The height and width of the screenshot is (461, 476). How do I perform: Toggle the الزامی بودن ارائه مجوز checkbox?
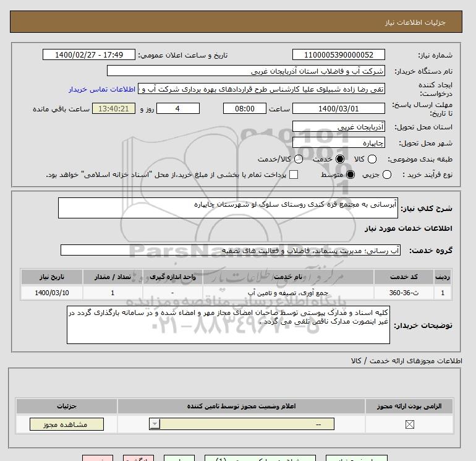coord(409,424)
